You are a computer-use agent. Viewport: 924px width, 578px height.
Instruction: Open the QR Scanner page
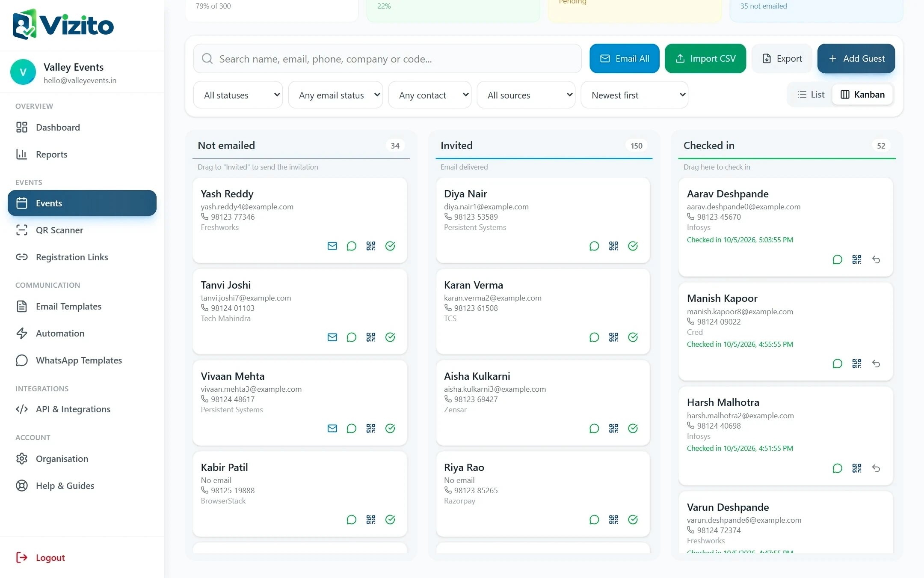pos(82,230)
